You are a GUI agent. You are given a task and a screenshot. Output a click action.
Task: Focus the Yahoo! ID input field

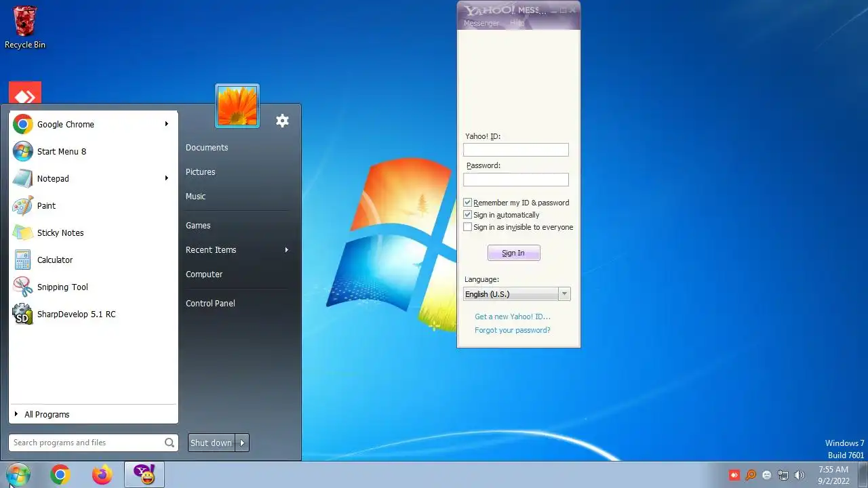[516, 150]
